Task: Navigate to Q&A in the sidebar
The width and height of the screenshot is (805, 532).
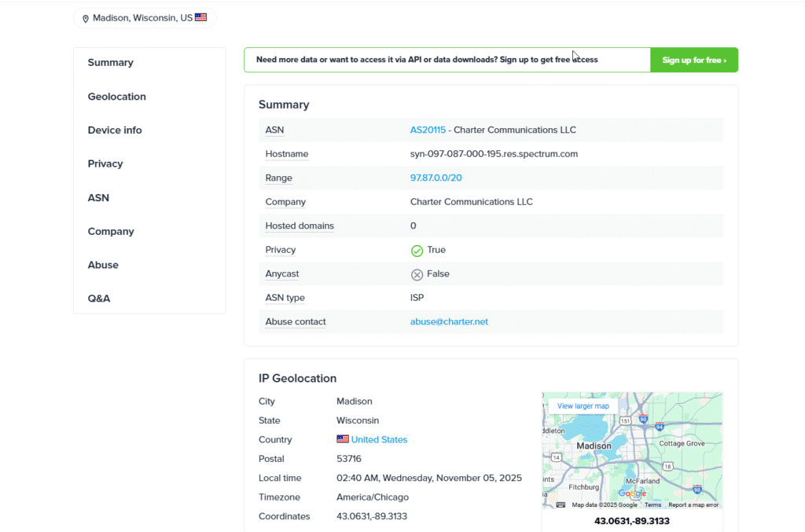Action: [99, 299]
